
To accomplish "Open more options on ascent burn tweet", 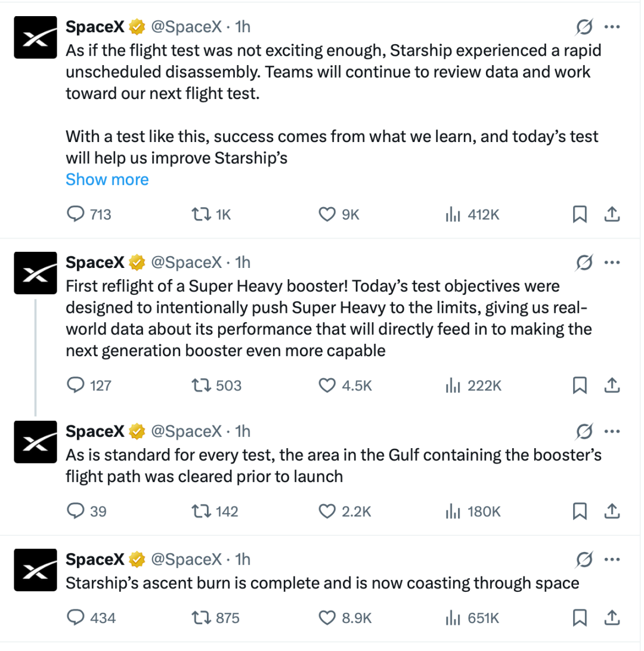I will [x=612, y=559].
